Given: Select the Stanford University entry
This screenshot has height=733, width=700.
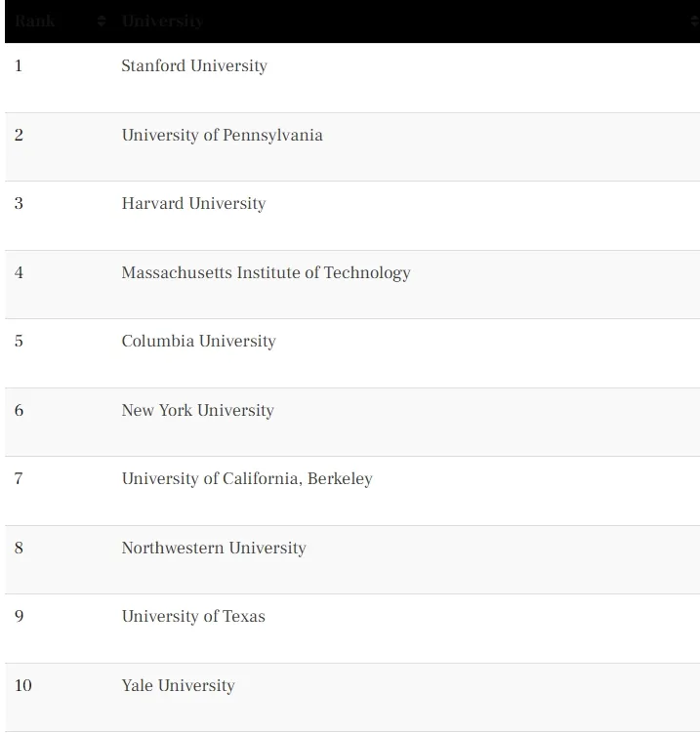Looking at the screenshot, I should [x=194, y=66].
